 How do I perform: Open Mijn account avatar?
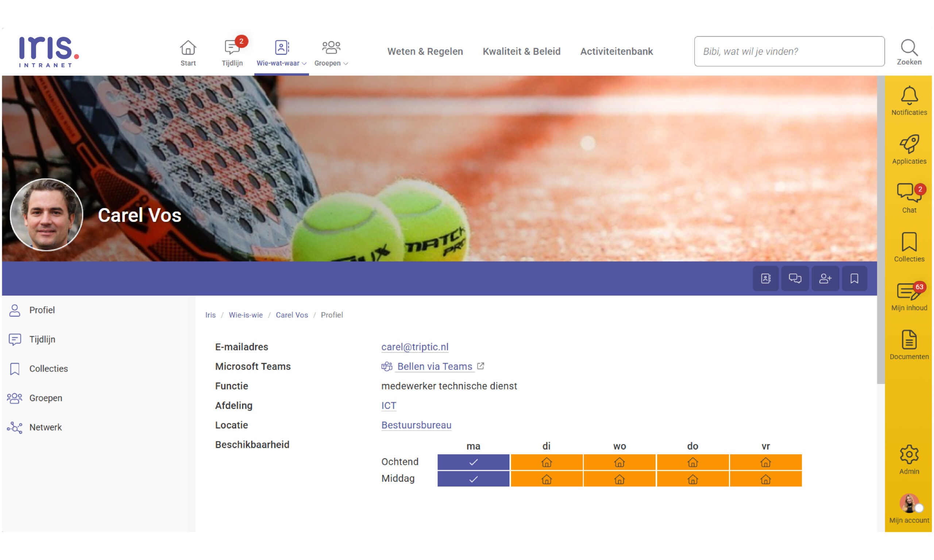pos(909,503)
